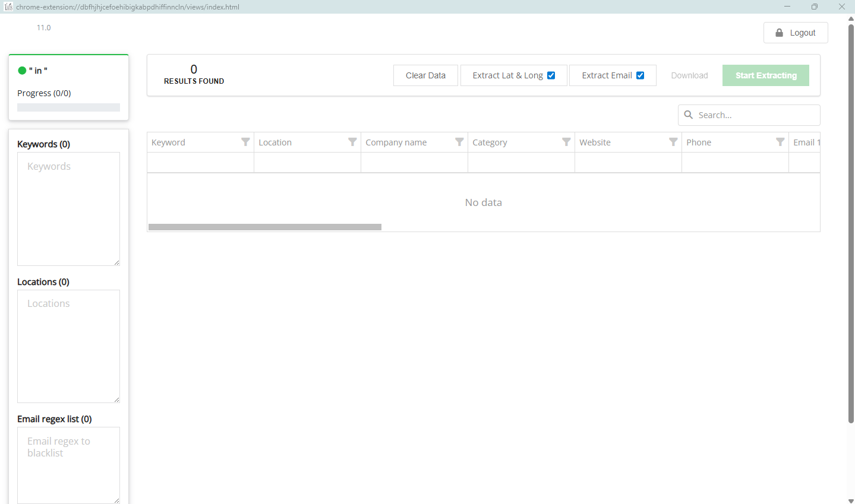This screenshot has height=504, width=855.
Task: Focus the Keywords text area
Action: pyautogui.click(x=68, y=209)
